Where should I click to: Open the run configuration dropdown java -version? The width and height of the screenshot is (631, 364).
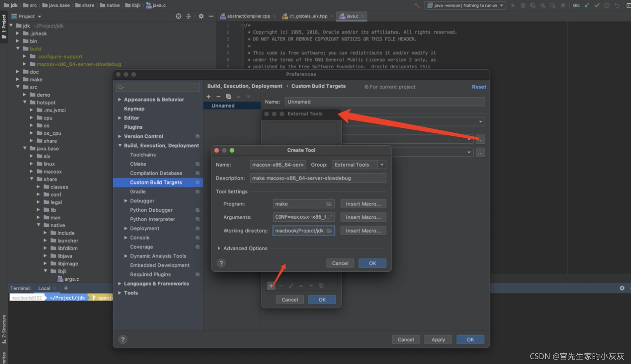pos(465,5)
